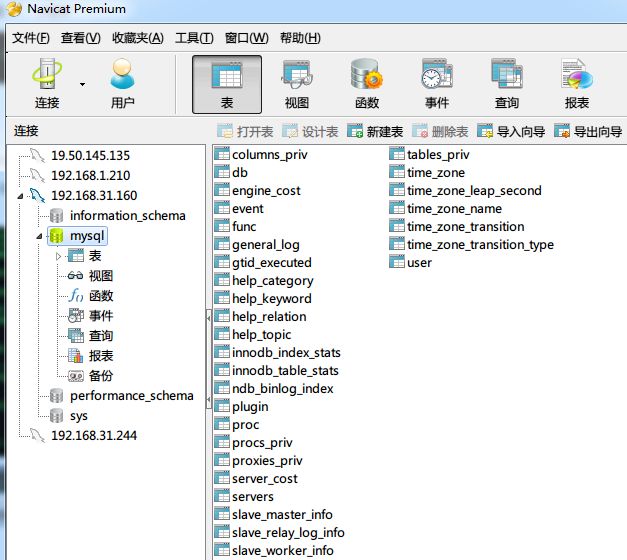Select the proxies_priv table
The height and width of the screenshot is (560, 627).
(267, 461)
